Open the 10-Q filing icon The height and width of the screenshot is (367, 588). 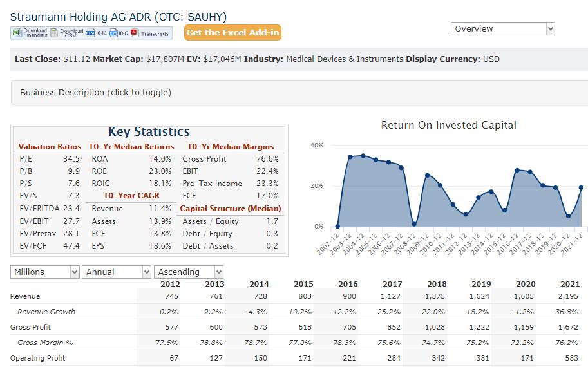(x=114, y=33)
